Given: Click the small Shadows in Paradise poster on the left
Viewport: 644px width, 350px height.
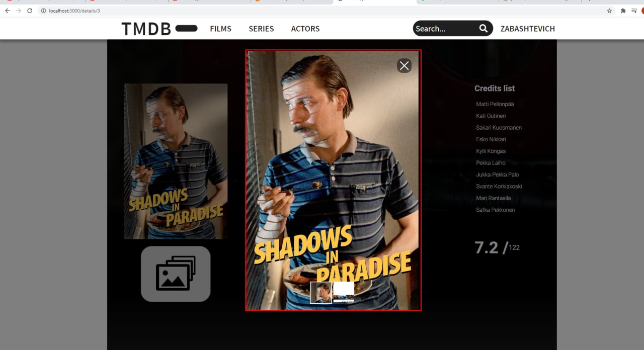Looking at the screenshot, I should 176,161.
